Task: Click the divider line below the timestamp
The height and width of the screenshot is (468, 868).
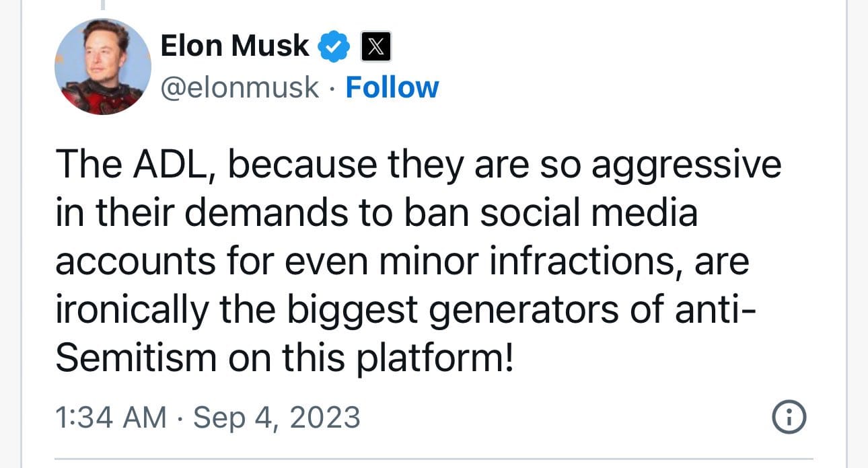Action: (x=433, y=459)
